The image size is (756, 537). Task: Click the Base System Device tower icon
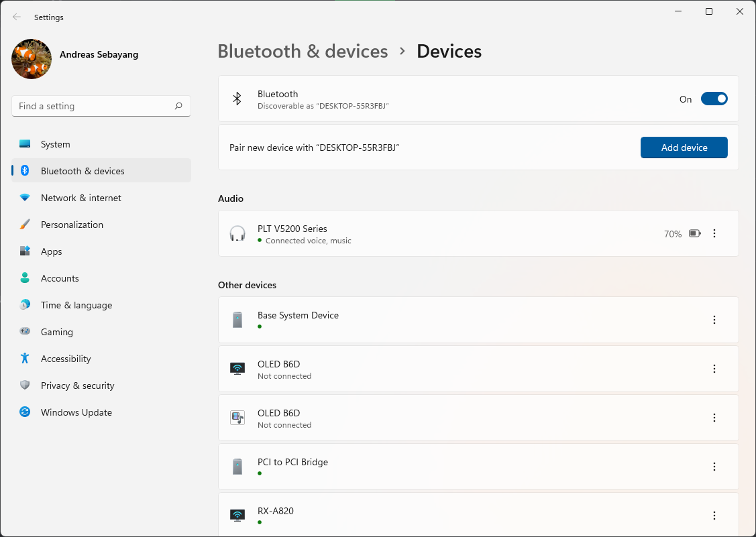[237, 320]
